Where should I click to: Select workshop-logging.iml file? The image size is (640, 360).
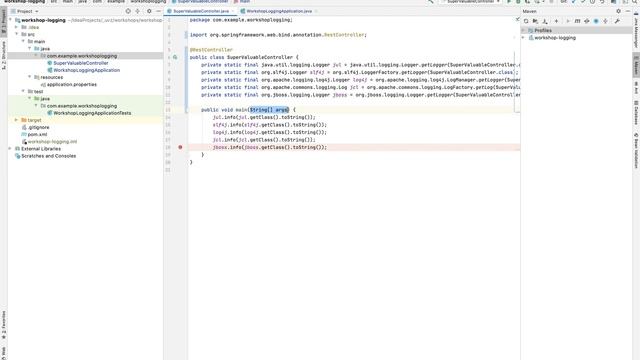coord(52,142)
